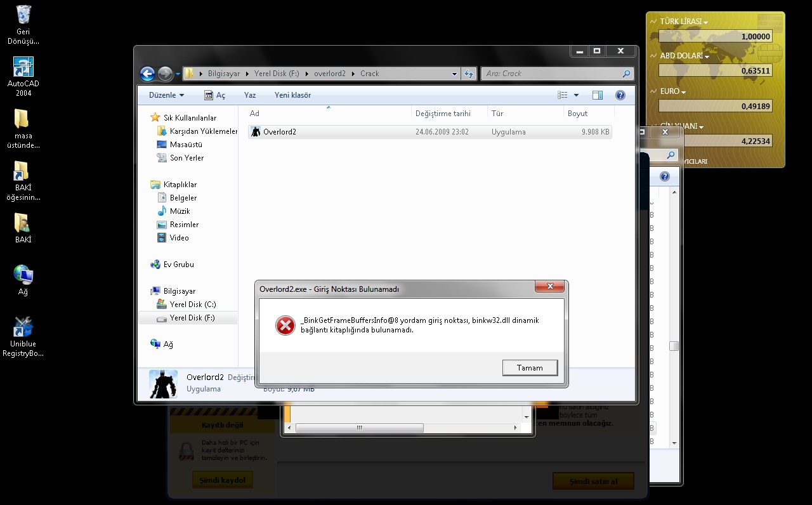This screenshot has height=505, width=812.
Task: Sort by Değiştirme tarihi column
Action: [x=449, y=114]
